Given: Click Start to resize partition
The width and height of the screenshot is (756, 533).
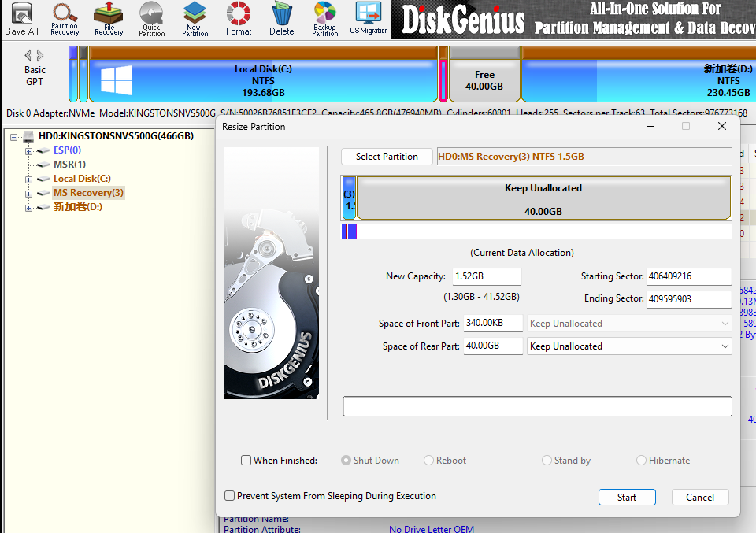Looking at the screenshot, I should coord(627,498).
